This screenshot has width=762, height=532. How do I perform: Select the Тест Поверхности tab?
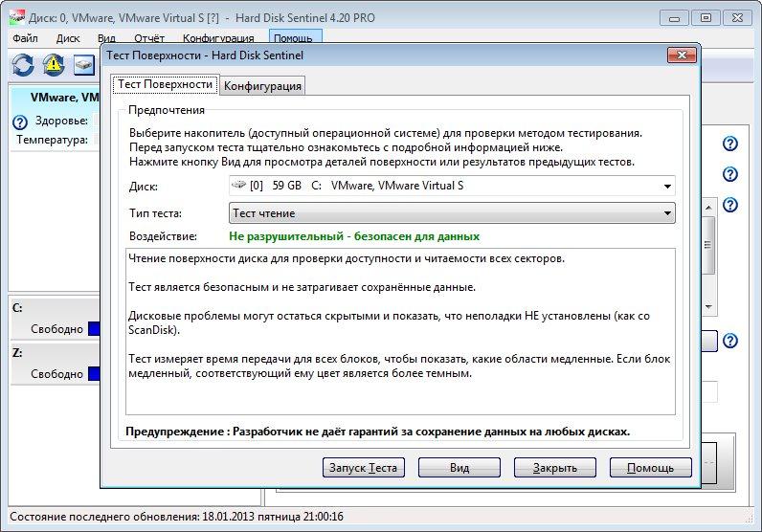(166, 84)
